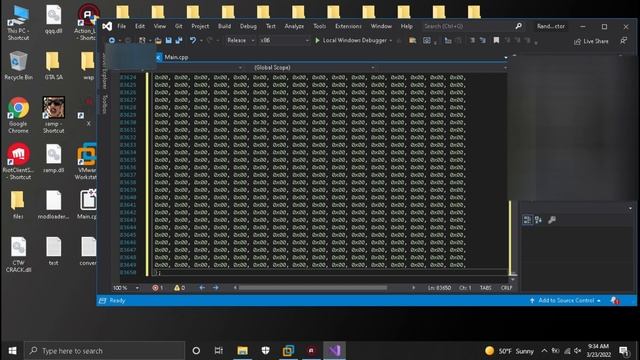The image size is (640, 360).
Task: Click the notifications icon on blue status bar
Action: pyautogui.click(x=615, y=301)
